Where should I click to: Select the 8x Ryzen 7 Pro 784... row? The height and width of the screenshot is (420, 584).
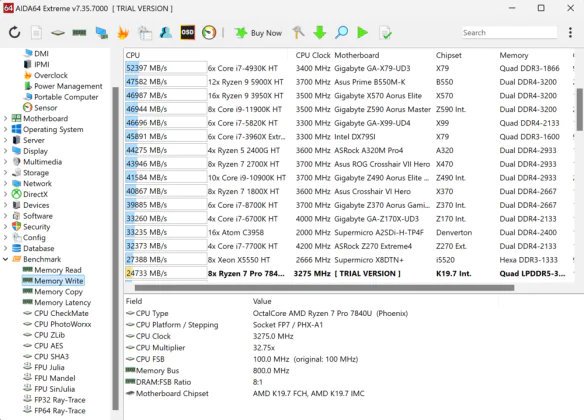tap(349, 273)
